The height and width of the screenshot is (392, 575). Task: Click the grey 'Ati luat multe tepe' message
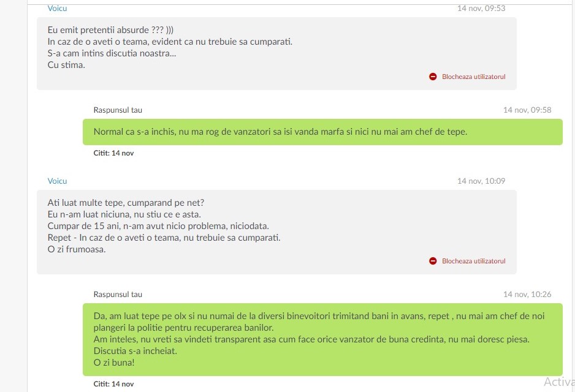tap(276, 232)
